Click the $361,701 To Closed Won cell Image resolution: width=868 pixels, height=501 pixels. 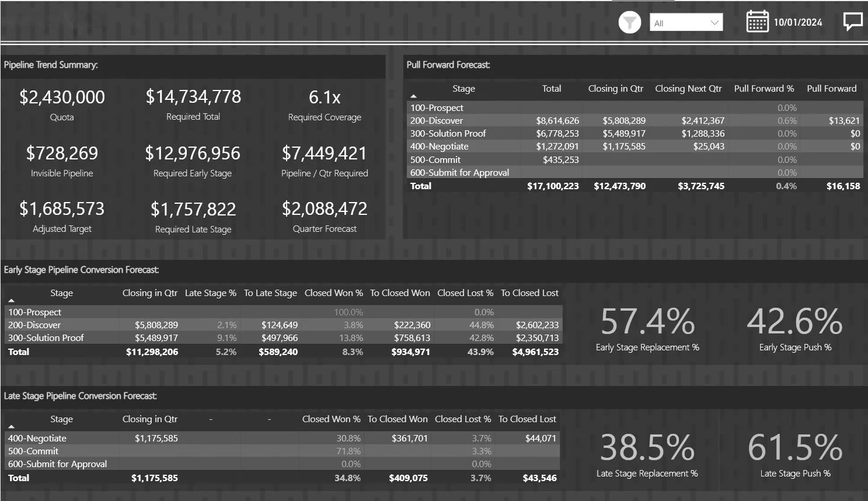(x=410, y=439)
